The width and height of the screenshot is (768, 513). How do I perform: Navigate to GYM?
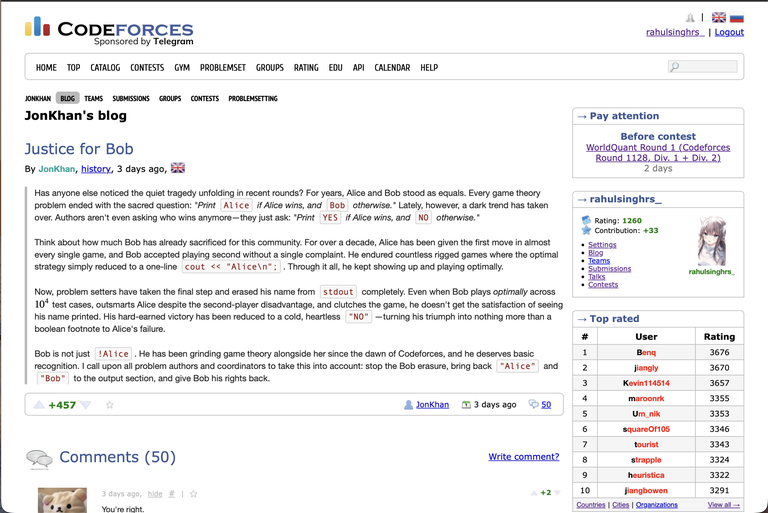pyautogui.click(x=182, y=68)
